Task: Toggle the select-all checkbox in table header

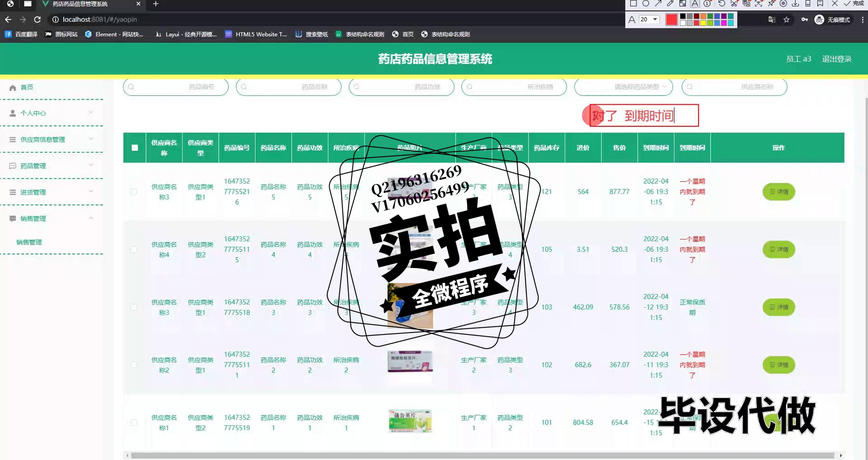Action: [135, 148]
